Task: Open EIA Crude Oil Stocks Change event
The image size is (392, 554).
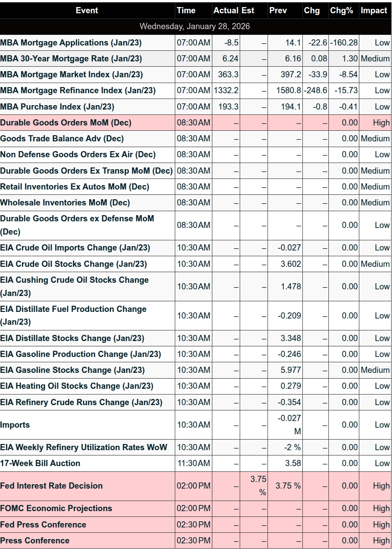Action: [x=73, y=264]
